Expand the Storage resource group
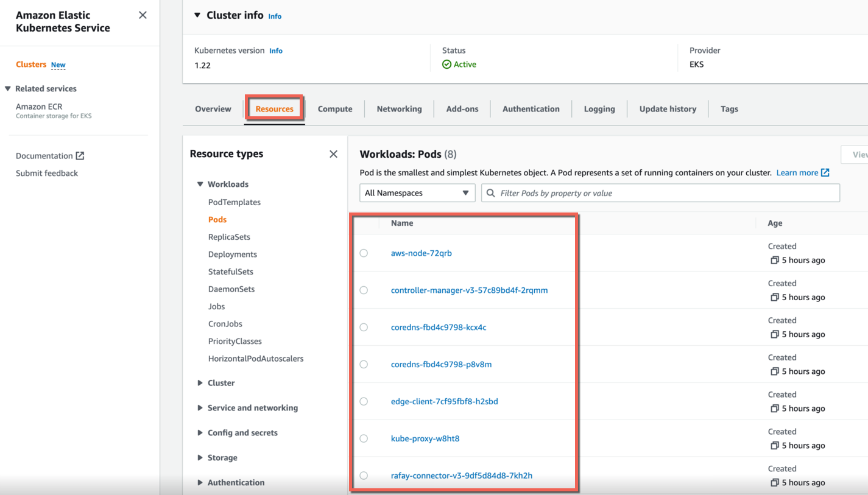This screenshot has height=495, width=868. (x=200, y=458)
